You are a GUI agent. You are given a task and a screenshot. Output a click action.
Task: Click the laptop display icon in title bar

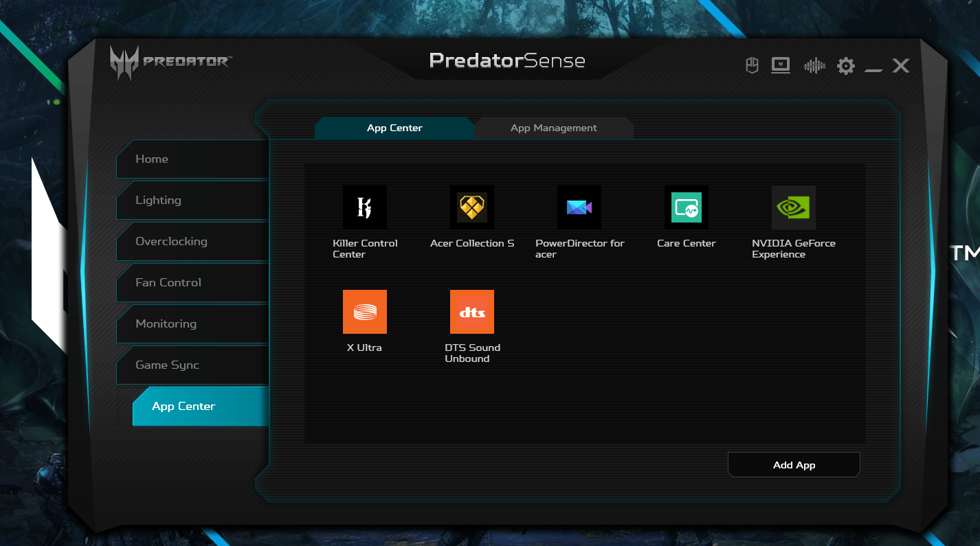(x=781, y=66)
